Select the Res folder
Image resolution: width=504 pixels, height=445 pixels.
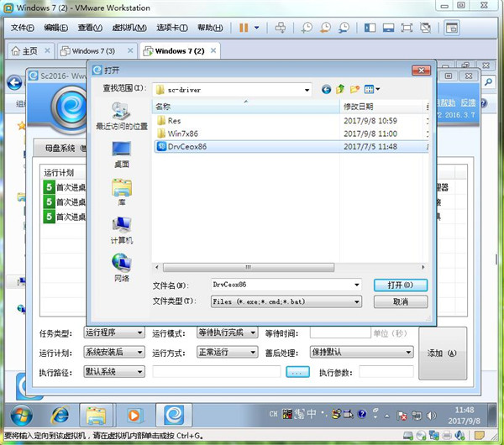coord(170,121)
